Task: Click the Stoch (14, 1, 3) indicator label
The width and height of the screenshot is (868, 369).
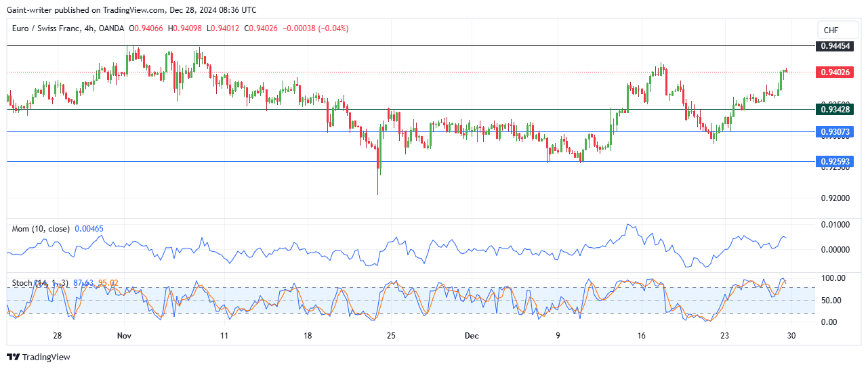Action: click(x=41, y=282)
